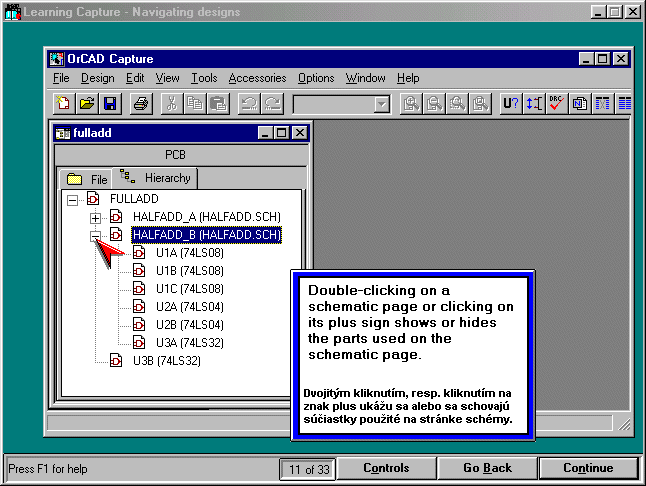This screenshot has height=486, width=646.
Task: Click the Create Netlist toolbar icon
Action: coord(580,103)
